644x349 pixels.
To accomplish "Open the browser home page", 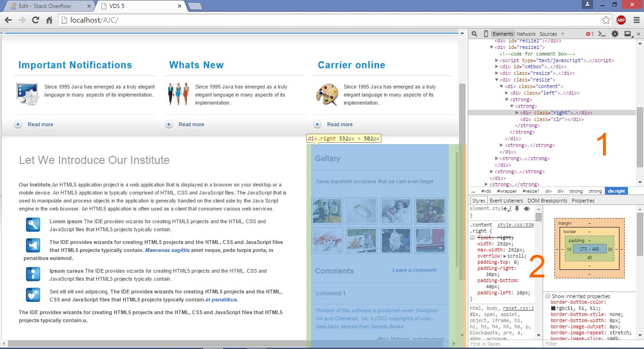I will click(x=49, y=20).
